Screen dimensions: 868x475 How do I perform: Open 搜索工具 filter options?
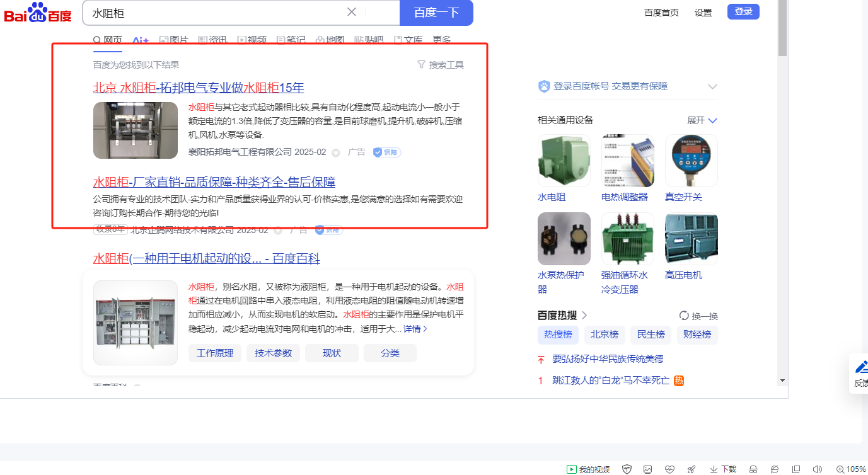441,65
